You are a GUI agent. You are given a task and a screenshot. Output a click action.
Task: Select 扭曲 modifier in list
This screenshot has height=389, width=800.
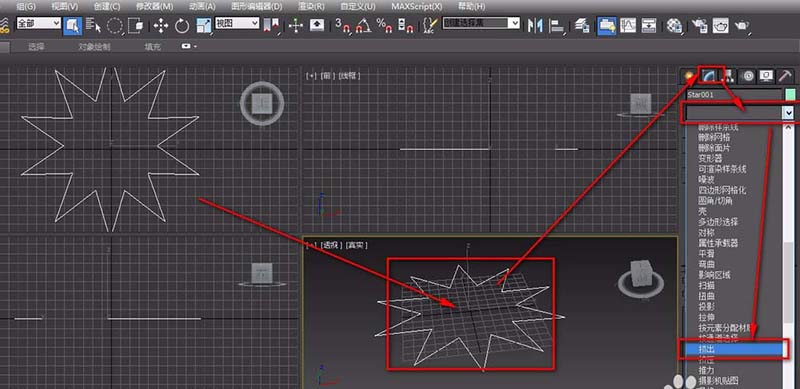707,296
